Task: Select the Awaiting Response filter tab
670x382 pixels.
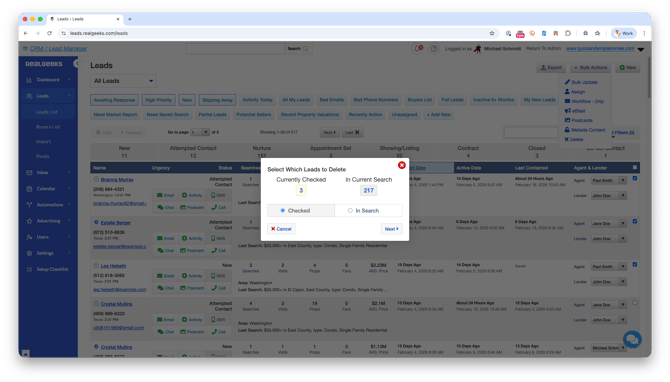Action: coord(115,100)
